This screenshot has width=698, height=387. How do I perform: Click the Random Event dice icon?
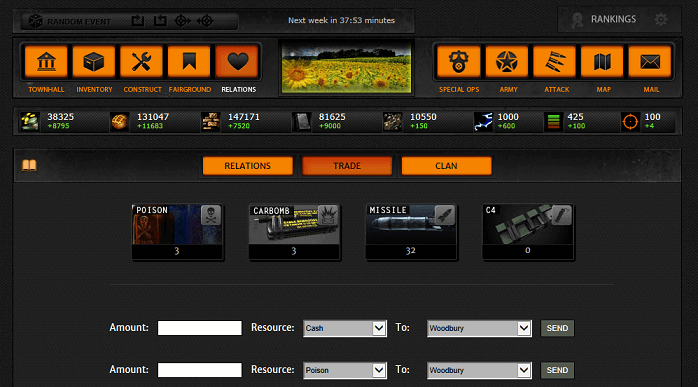[x=35, y=21]
